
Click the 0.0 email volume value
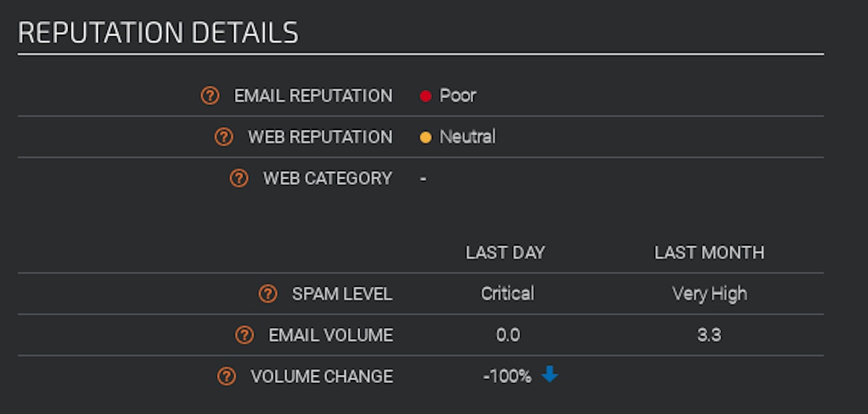coord(507,335)
